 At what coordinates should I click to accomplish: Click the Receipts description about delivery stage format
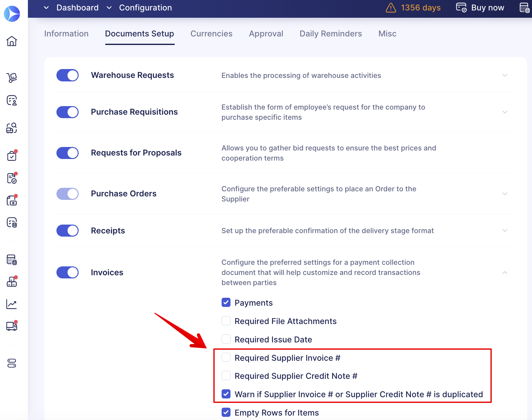328,231
